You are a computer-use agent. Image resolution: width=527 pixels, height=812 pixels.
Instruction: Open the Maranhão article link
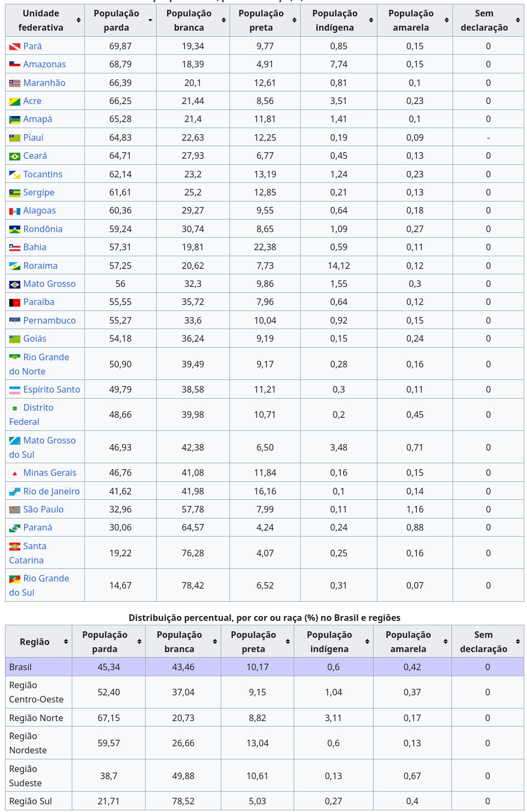pyautogui.click(x=44, y=83)
